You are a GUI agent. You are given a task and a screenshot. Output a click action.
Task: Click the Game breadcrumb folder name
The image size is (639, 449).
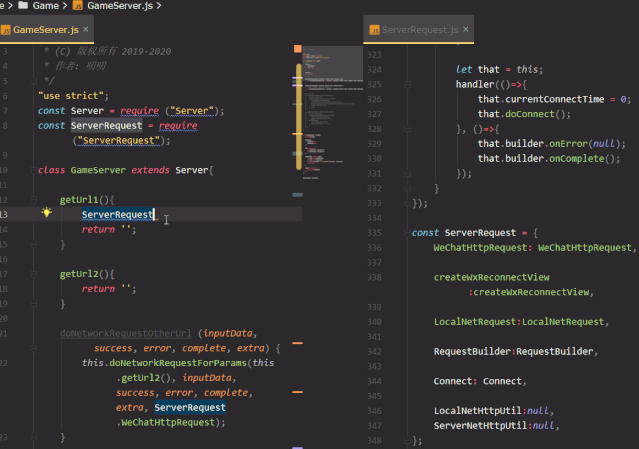pyautogui.click(x=46, y=6)
